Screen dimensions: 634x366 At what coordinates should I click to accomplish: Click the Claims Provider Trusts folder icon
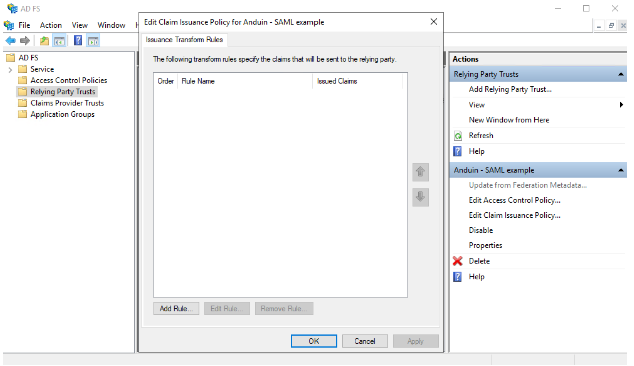[x=23, y=103]
